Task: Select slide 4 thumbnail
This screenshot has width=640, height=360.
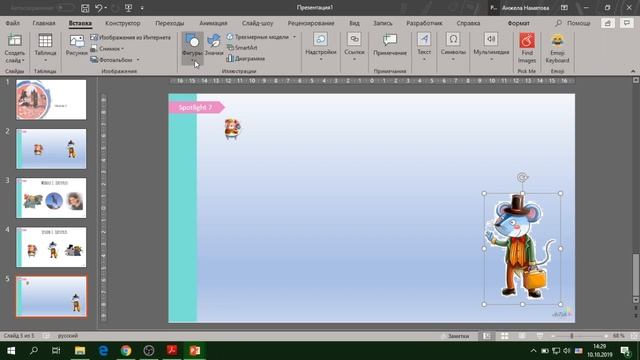Action: [51, 247]
